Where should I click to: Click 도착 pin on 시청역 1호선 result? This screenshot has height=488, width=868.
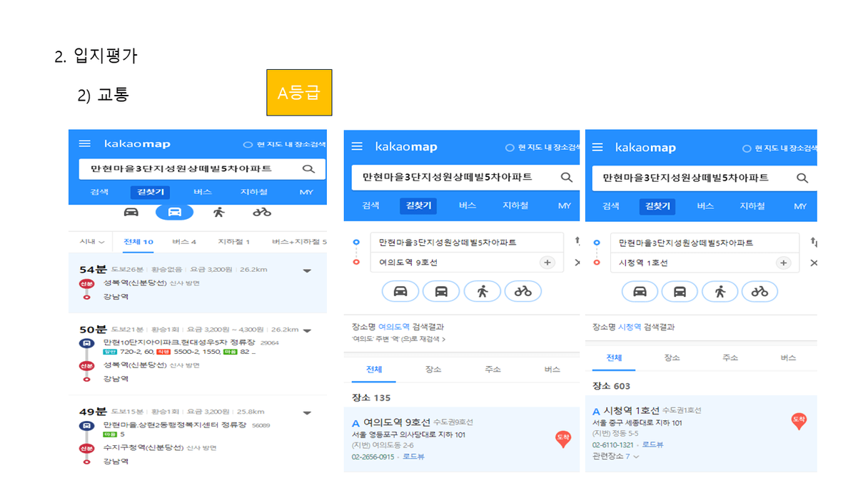coord(799,421)
